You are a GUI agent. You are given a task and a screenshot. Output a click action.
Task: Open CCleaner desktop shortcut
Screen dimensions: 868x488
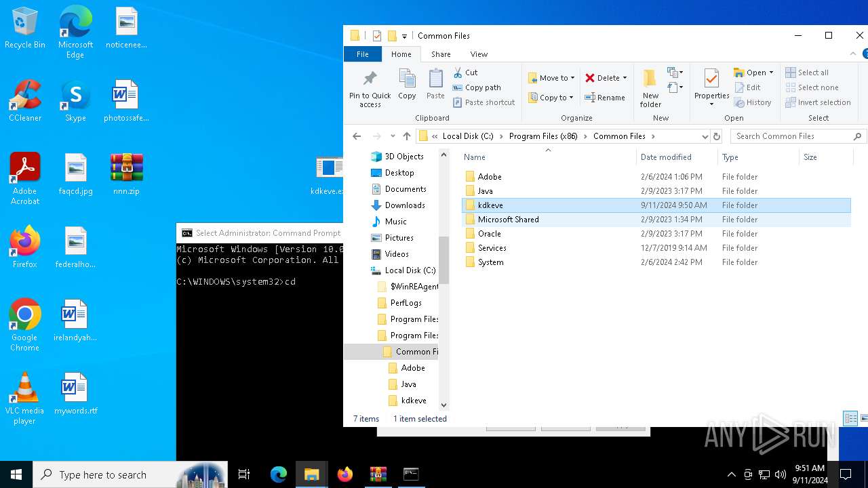tap(25, 101)
